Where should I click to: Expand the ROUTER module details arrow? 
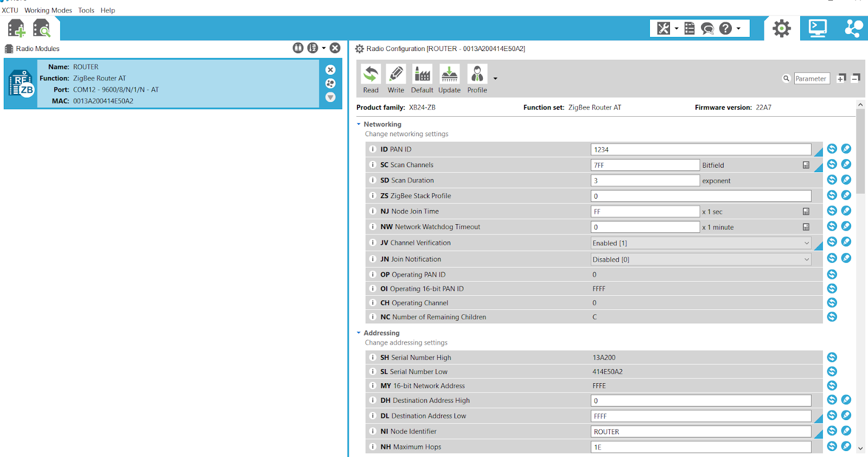[330, 97]
